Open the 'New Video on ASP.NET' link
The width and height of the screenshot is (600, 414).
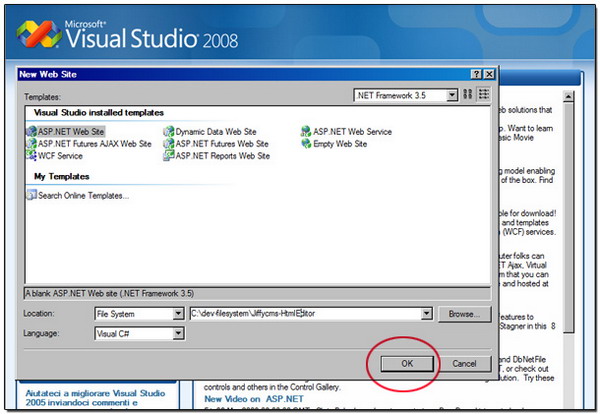tap(254, 399)
